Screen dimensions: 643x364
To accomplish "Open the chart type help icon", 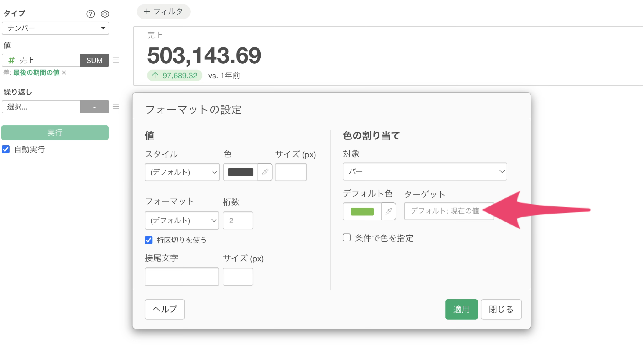I will (x=90, y=14).
